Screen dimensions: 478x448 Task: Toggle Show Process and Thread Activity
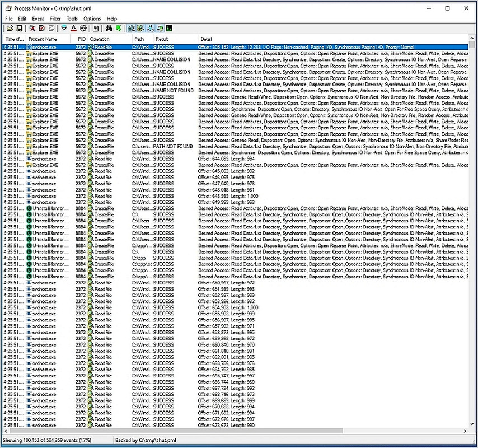point(160,29)
